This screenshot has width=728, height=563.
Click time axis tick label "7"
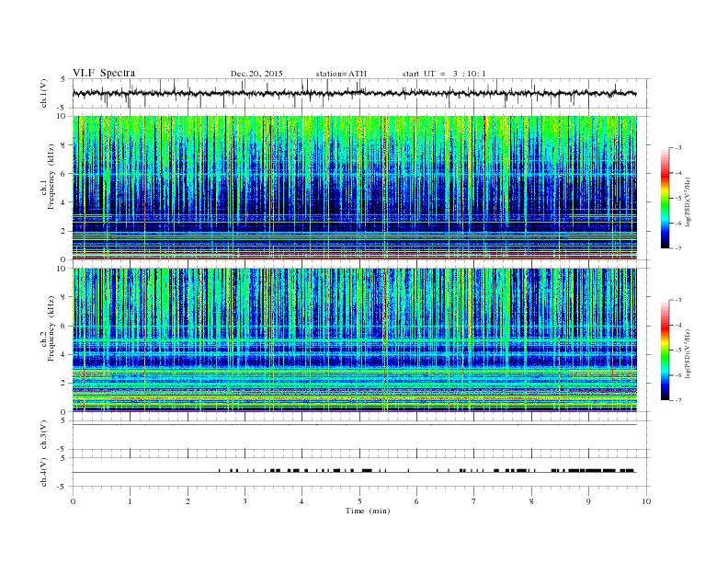tap(474, 501)
